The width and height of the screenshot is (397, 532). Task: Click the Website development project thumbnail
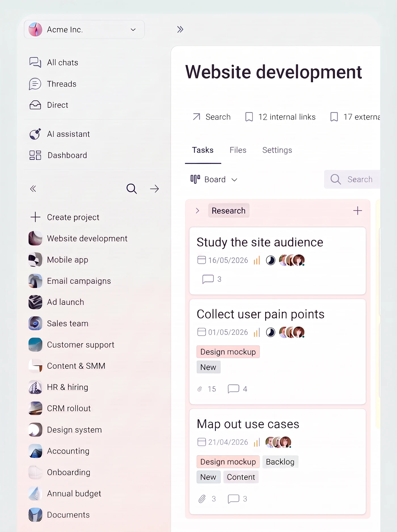click(35, 238)
